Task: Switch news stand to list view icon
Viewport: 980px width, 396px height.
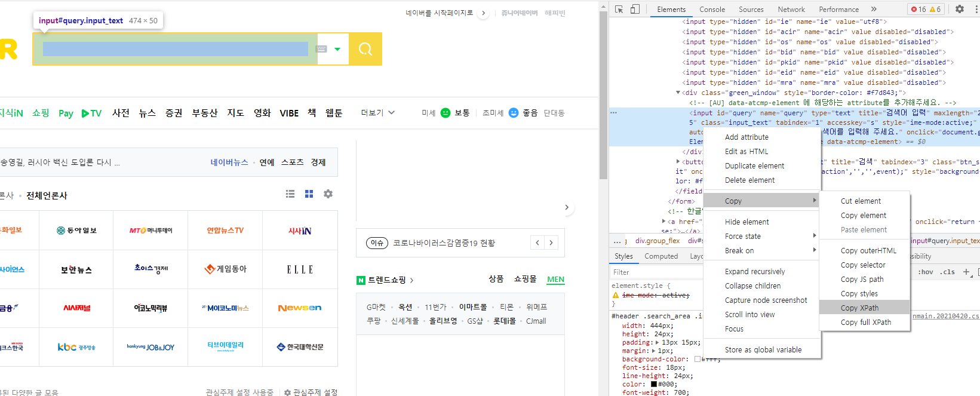Action: coord(290,194)
